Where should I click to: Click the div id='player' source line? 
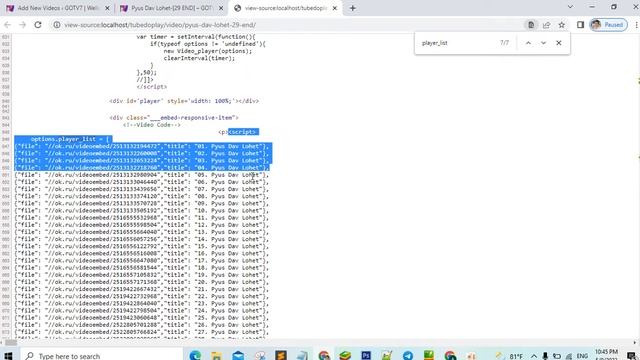pyautogui.click(x=184, y=101)
